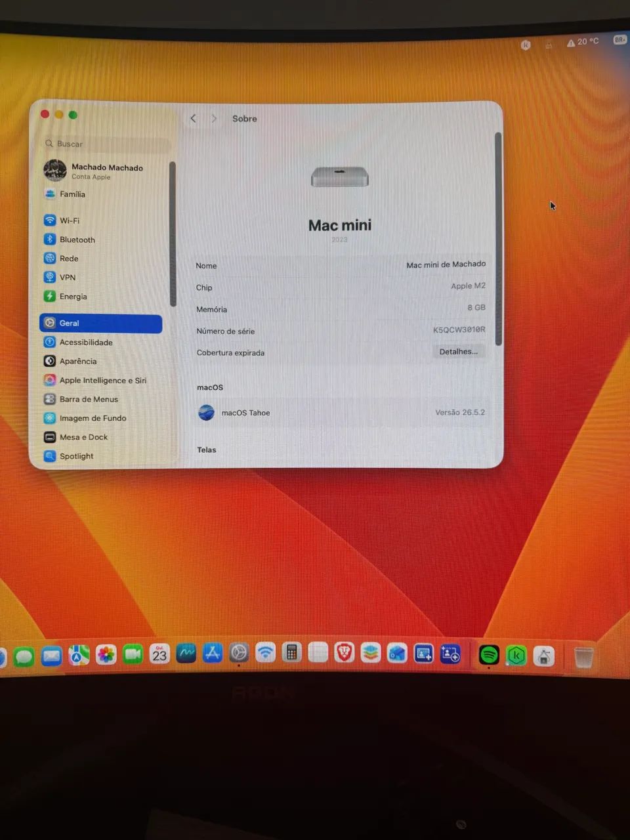Click the Sobre window scrollbar
Viewport: 630px width, 840px height.
(498, 239)
